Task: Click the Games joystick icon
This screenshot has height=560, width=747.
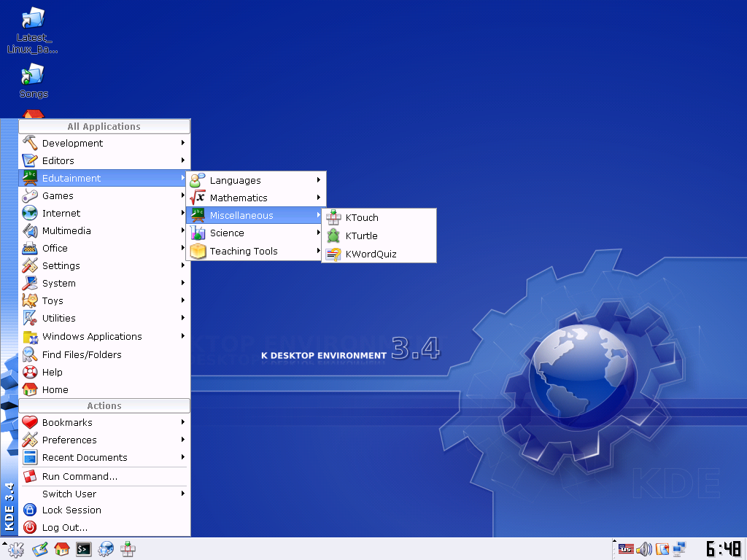Action: click(30, 195)
